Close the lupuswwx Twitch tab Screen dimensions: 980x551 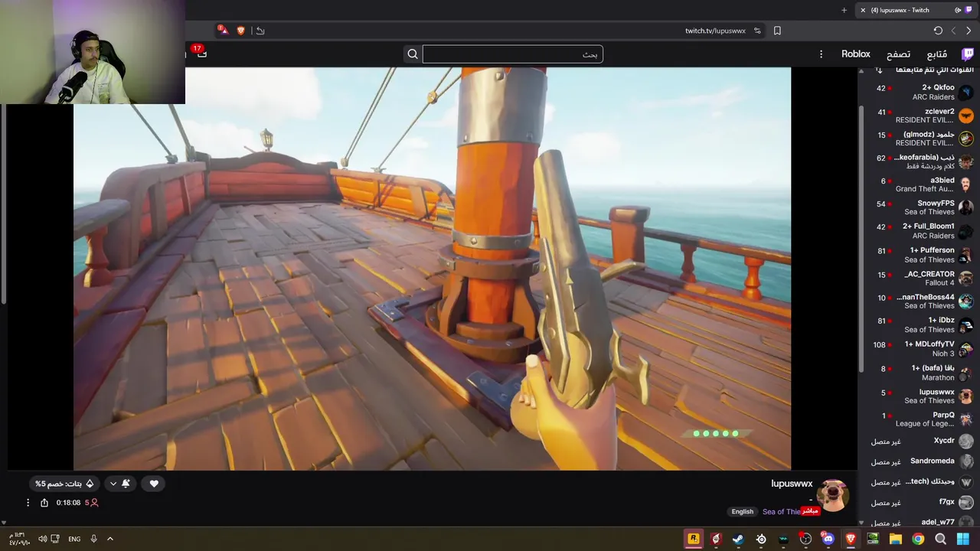click(863, 10)
